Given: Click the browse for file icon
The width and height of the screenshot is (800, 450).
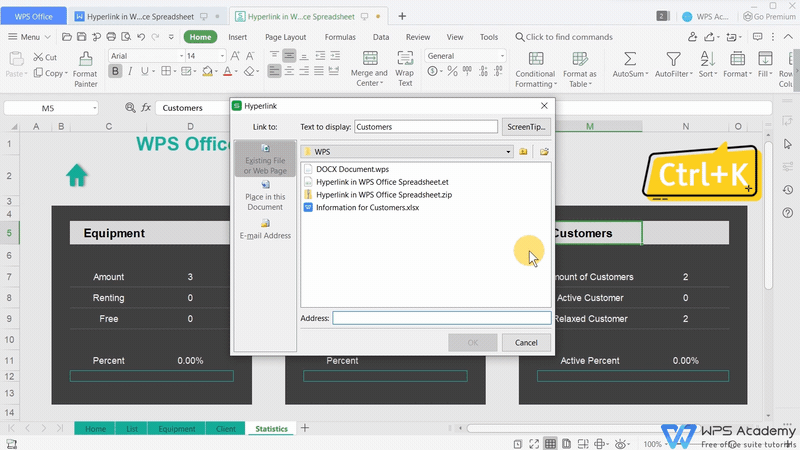Looking at the screenshot, I should (x=544, y=151).
